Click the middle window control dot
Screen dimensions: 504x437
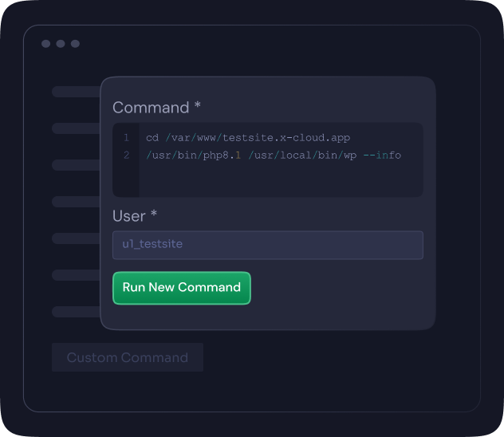61,44
